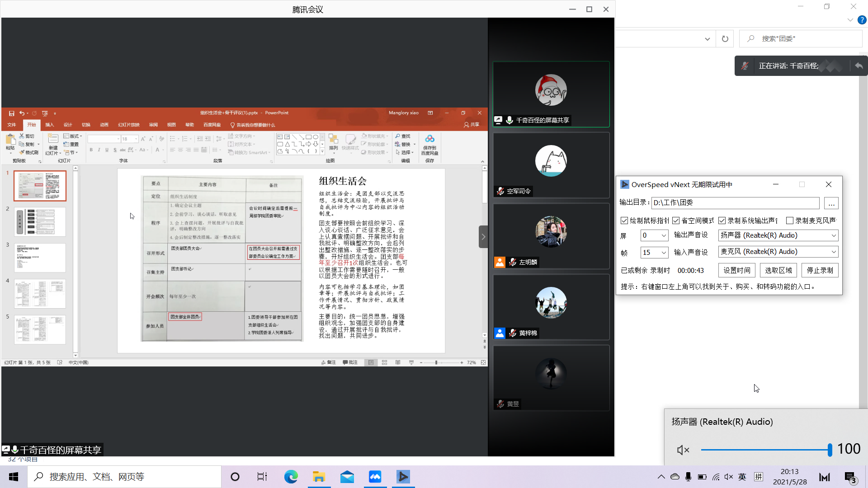Toggle the 省空间模式 checkbox
Screen dimensions: 868x488
676,221
